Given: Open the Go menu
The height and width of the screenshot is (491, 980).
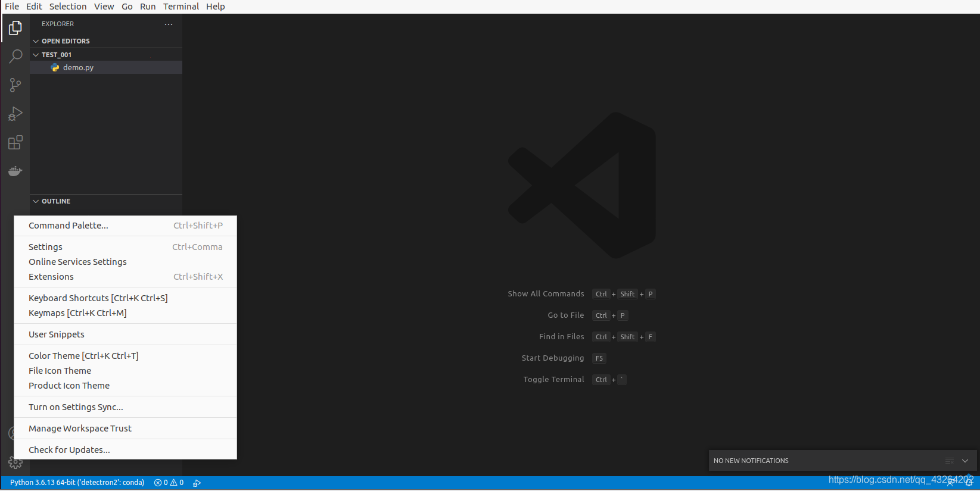Looking at the screenshot, I should (x=127, y=7).
